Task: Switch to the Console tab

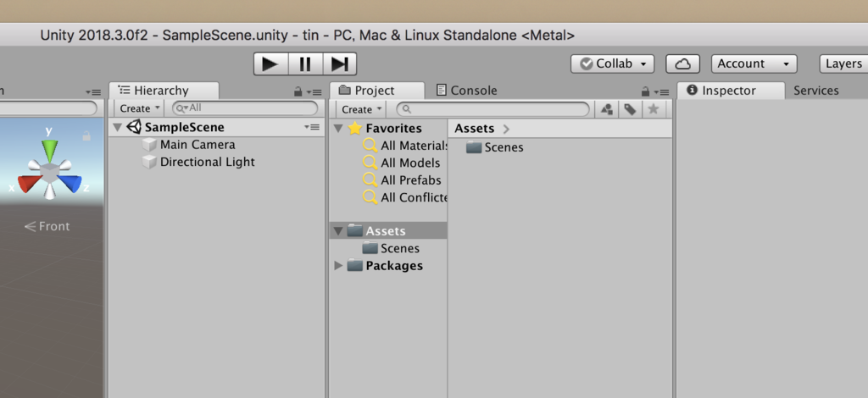Action: coord(467,91)
